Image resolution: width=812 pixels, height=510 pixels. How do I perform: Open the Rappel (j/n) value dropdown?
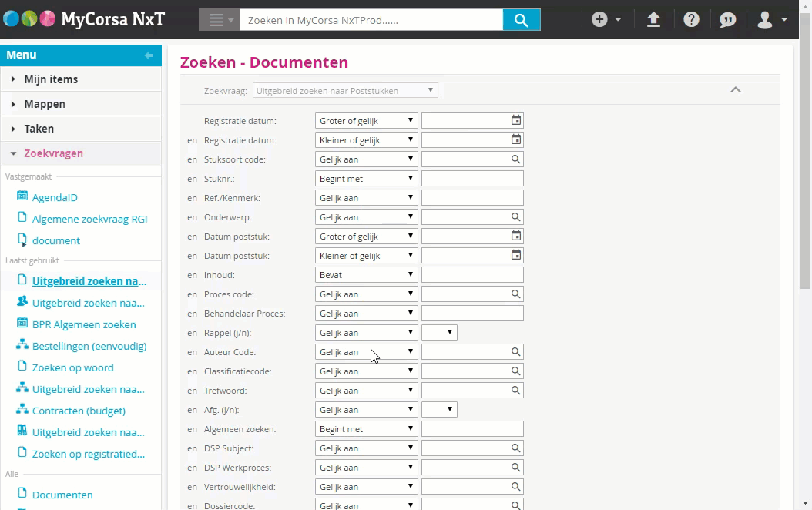tap(439, 332)
